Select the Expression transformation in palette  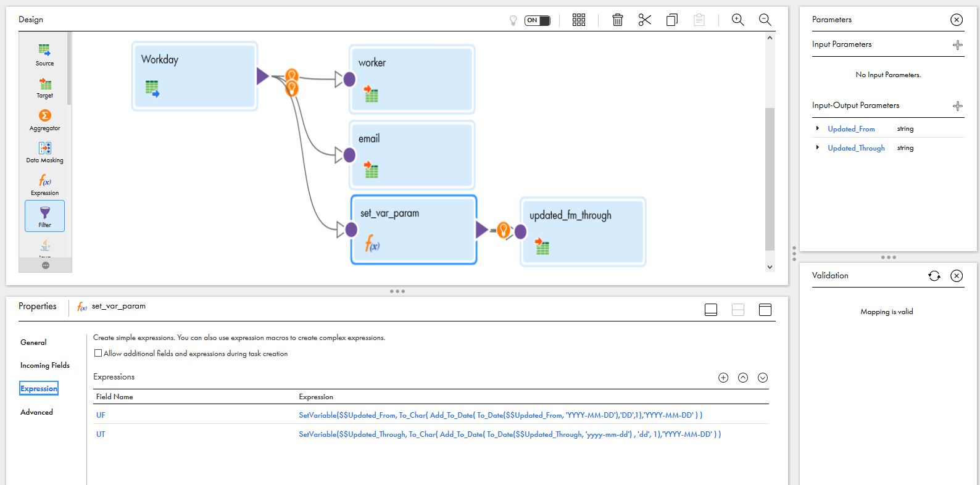coord(44,184)
